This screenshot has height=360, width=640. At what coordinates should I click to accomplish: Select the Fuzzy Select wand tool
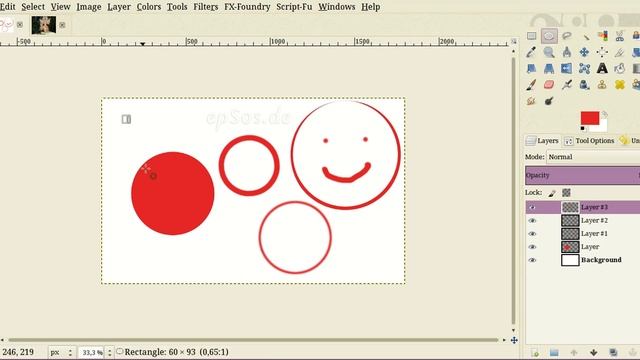(585, 36)
